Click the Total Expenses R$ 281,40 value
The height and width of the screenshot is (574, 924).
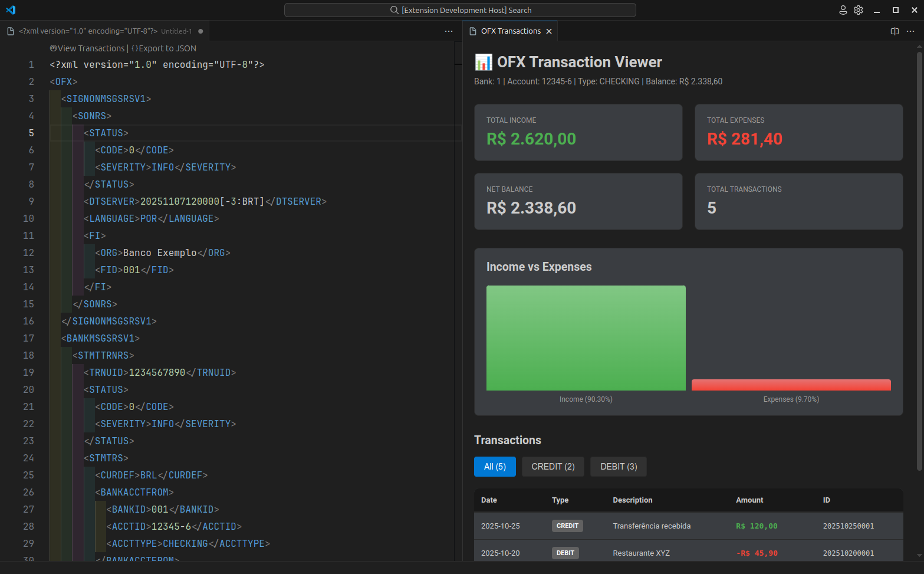[x=745, y=139]
